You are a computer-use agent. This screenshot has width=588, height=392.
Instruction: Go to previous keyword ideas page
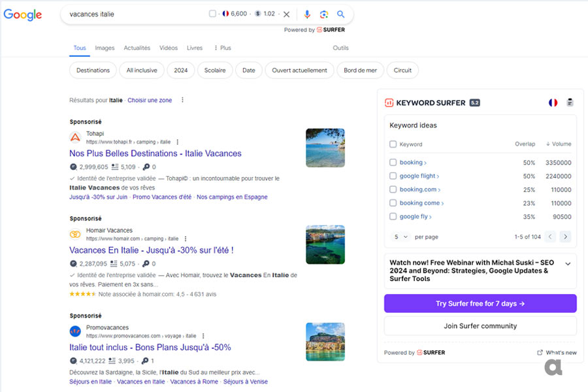tap(550, 237)
